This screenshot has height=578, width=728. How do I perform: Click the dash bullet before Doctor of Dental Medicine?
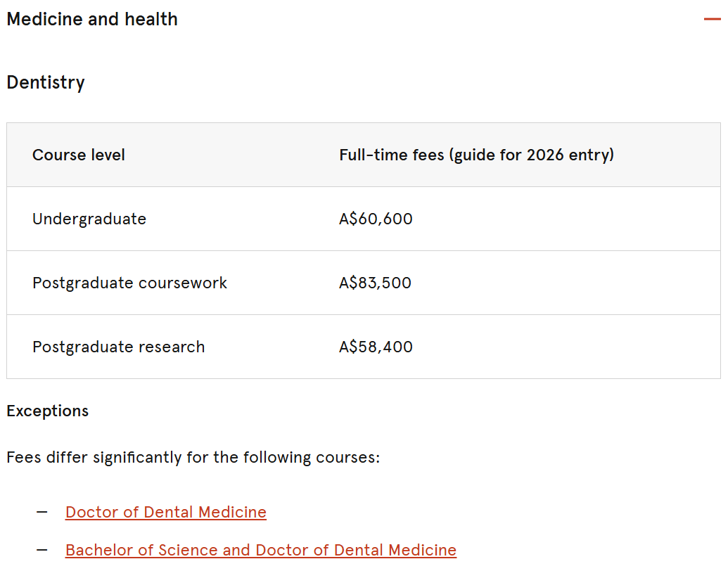point(42,512)
